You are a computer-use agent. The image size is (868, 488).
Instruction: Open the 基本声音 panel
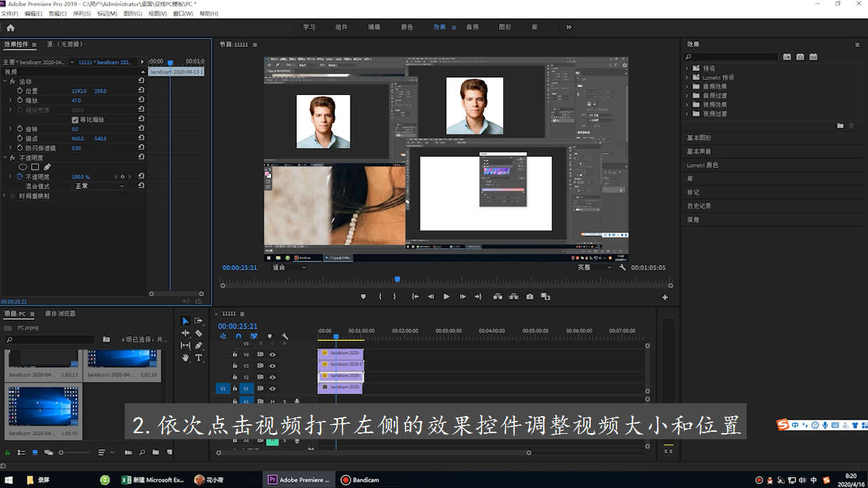[699, 151]
